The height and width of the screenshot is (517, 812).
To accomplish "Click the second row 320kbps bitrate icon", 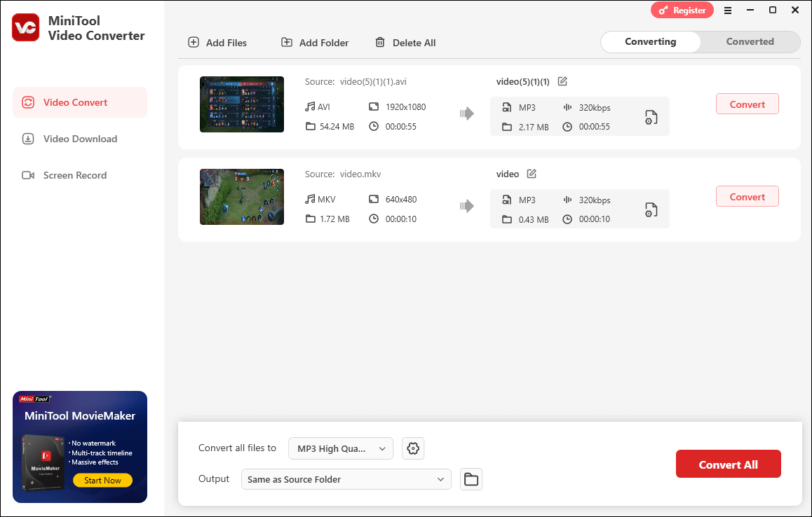I will tap(567, 200).
